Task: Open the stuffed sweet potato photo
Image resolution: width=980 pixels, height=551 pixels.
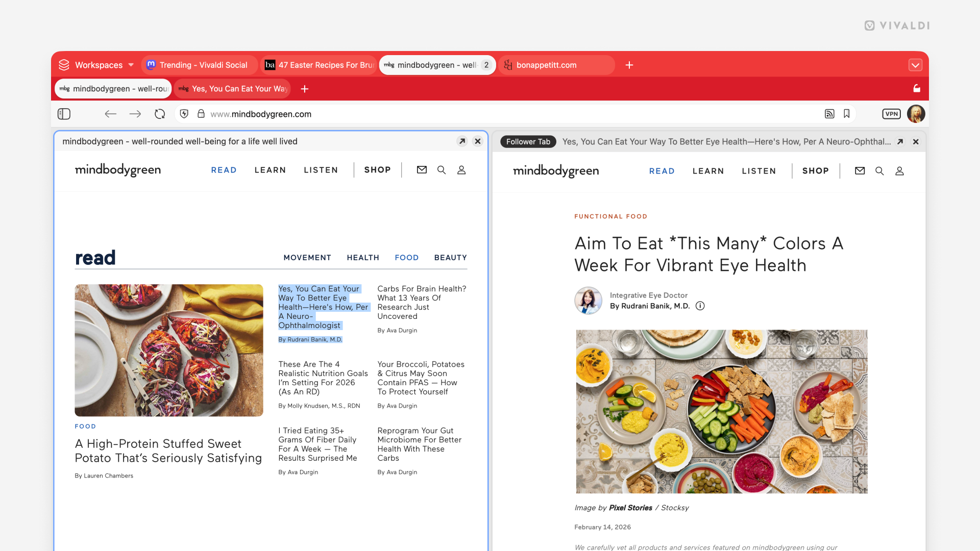Action: click(169, 350)
